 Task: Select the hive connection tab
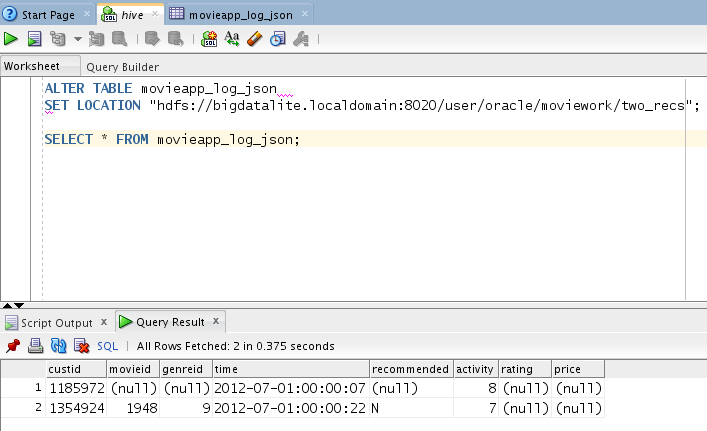(132, 15)
